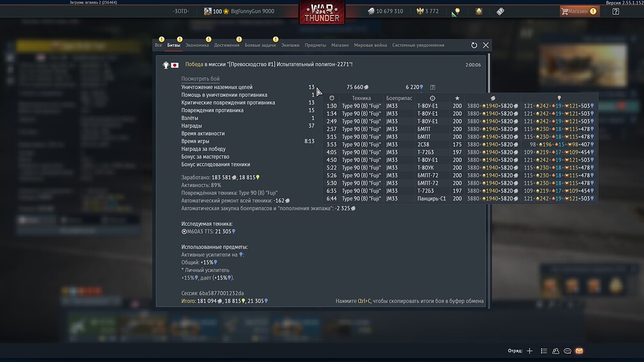Click the Т-80У-Е1 kill row at 1:30
The width and height of the screenshot is (644, 362).
pos(460,106)
